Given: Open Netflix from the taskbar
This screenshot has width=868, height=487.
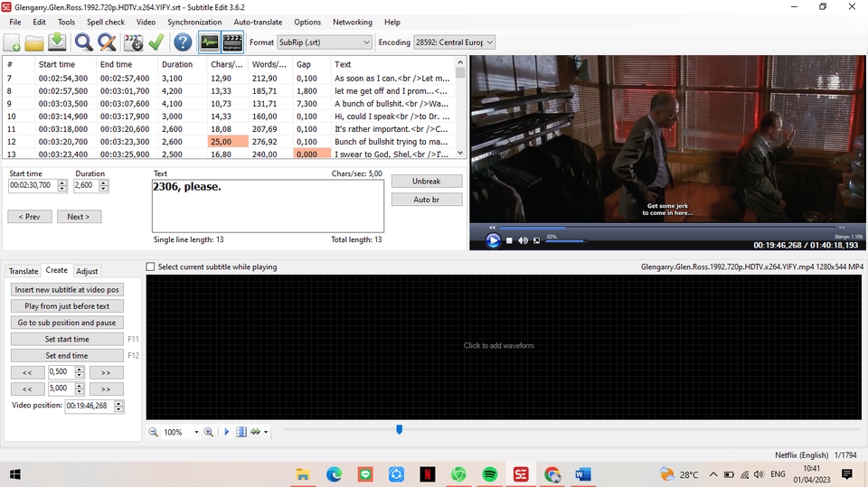Looking at the screenshot, I should [428, 474].
